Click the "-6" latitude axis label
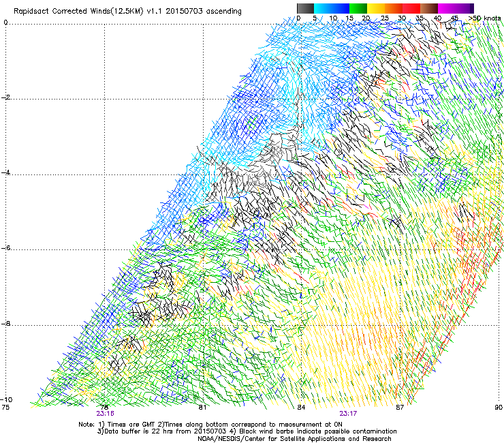Viewport: 504px width, 443px height. click(x=5, y=248)
